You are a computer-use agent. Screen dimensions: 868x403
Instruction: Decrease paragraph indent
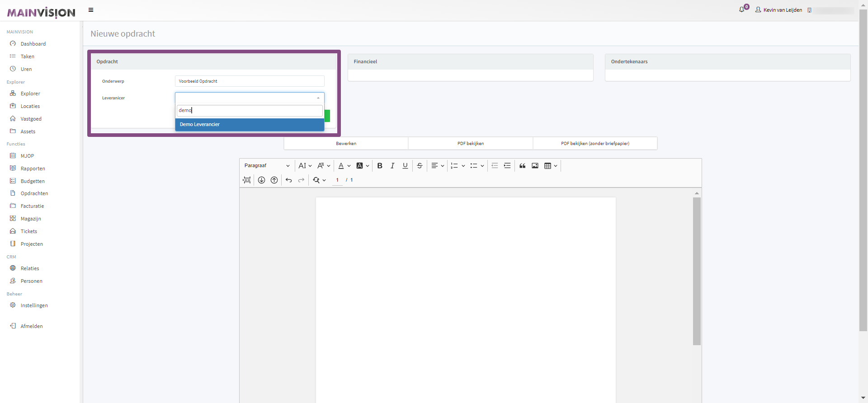[x=495, y=166]
